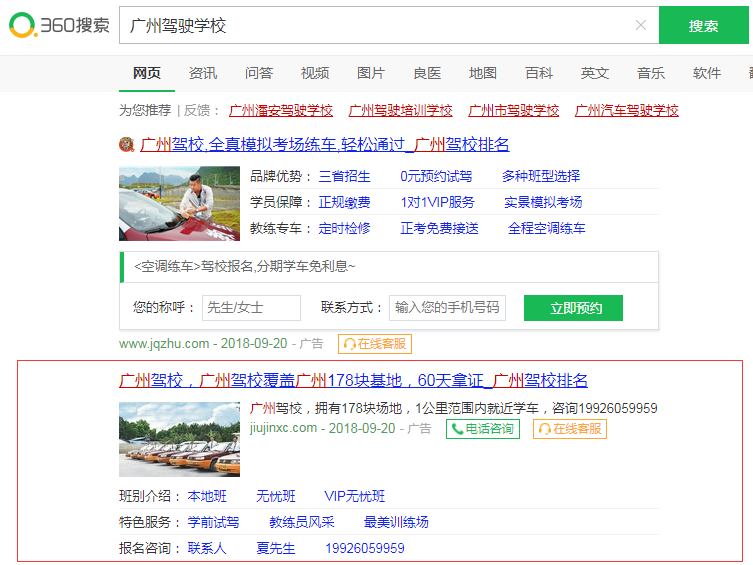Image resolution: width=753 pixels, height=565 pixels.
Task: Open first result title 广州驾校 全真模拟考场练车
Action: [x=325, y=145]
